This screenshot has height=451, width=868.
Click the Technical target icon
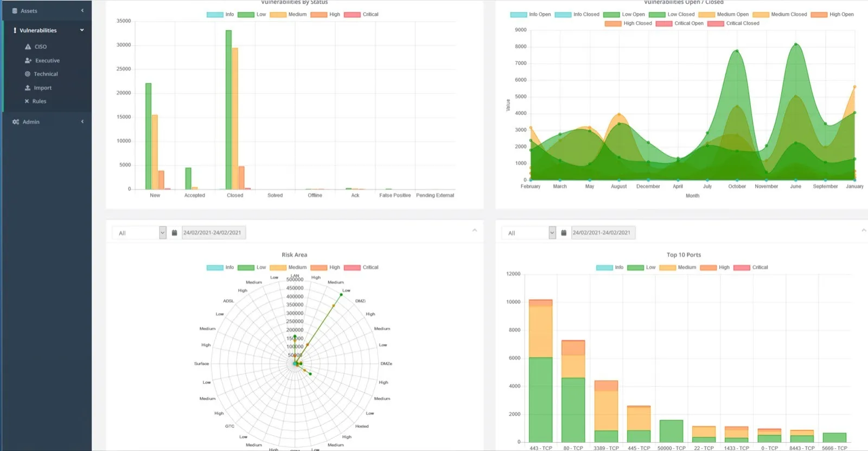[28, 74]
